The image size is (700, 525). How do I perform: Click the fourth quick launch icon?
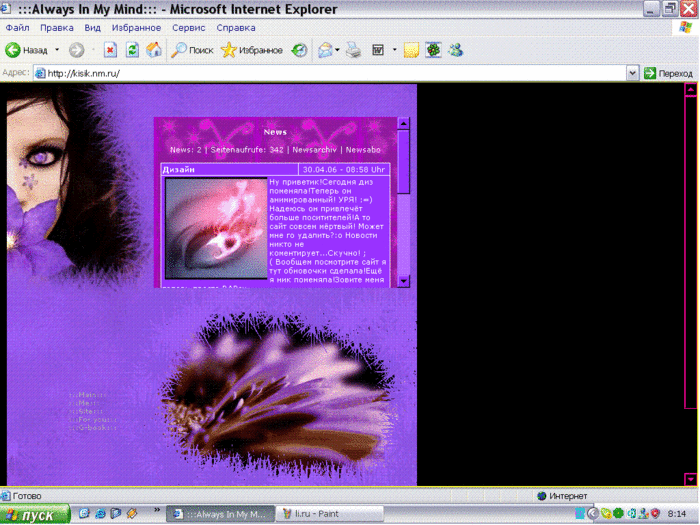(132, 514)
